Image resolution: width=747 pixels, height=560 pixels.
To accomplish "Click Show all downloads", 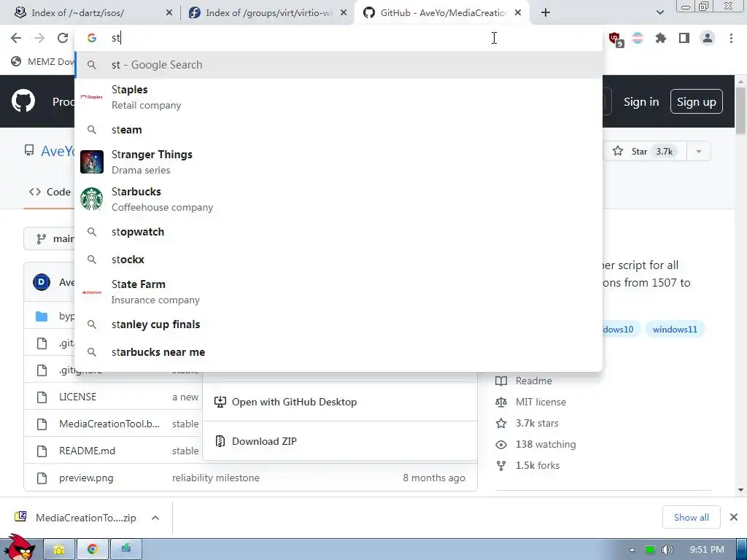I will pyautogui.click(x=691, y=517).
